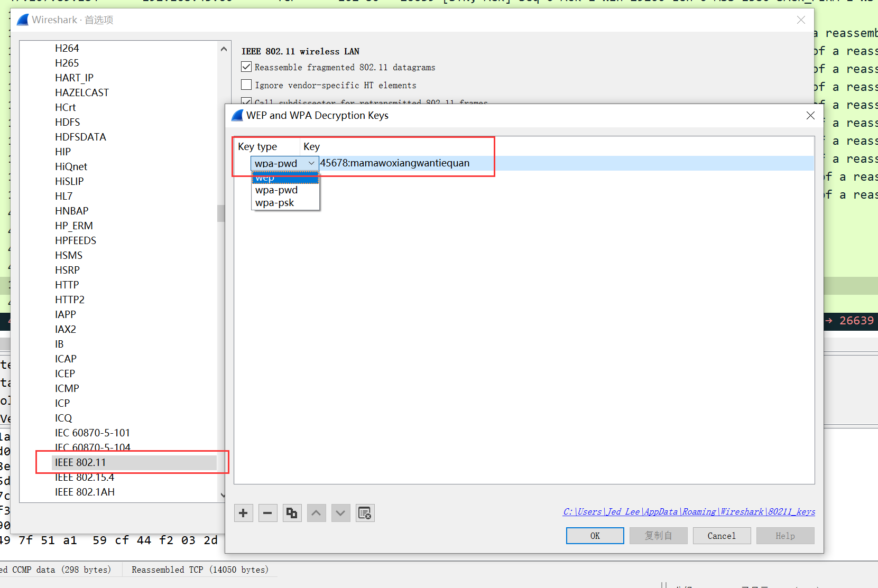The width and height of the screenshot is (878, 588).
Task: Move the key entry up
Action: coord(316,513)
